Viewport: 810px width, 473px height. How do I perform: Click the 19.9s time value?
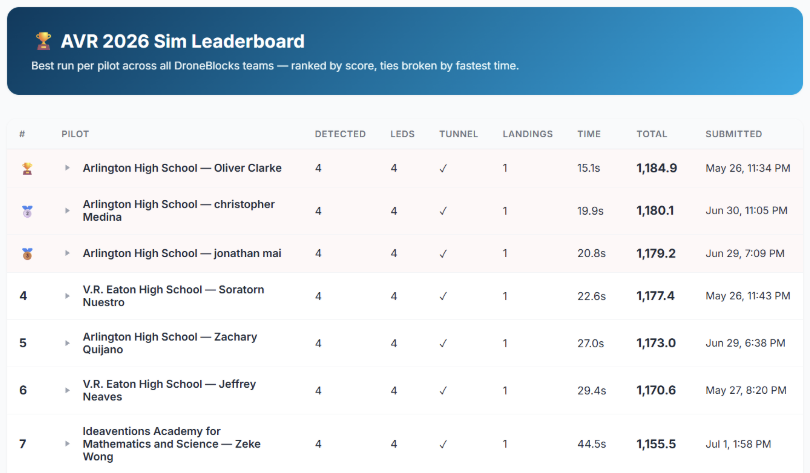pyautogui.click(x=590, y=211)
